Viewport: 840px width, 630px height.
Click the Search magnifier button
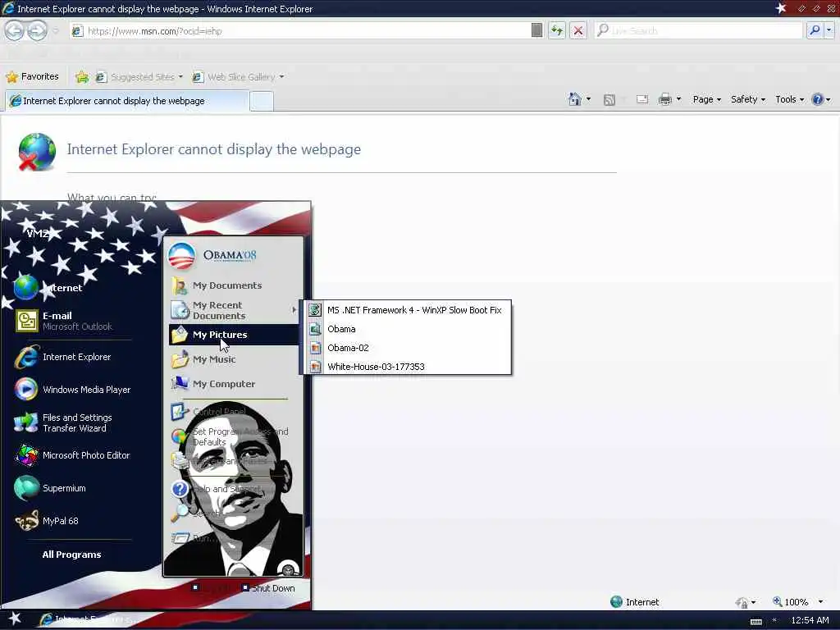tap(815, 30)
